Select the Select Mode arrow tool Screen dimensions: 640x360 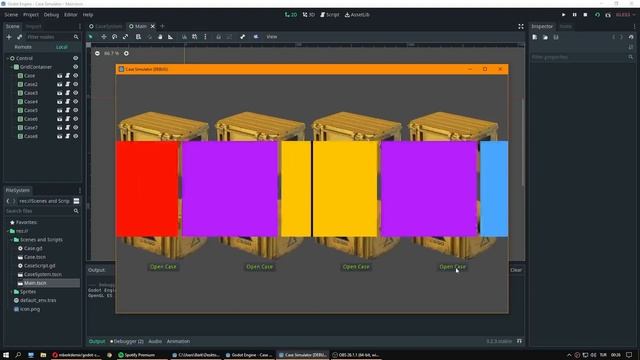pyautogui.click(x=91, y=37)
